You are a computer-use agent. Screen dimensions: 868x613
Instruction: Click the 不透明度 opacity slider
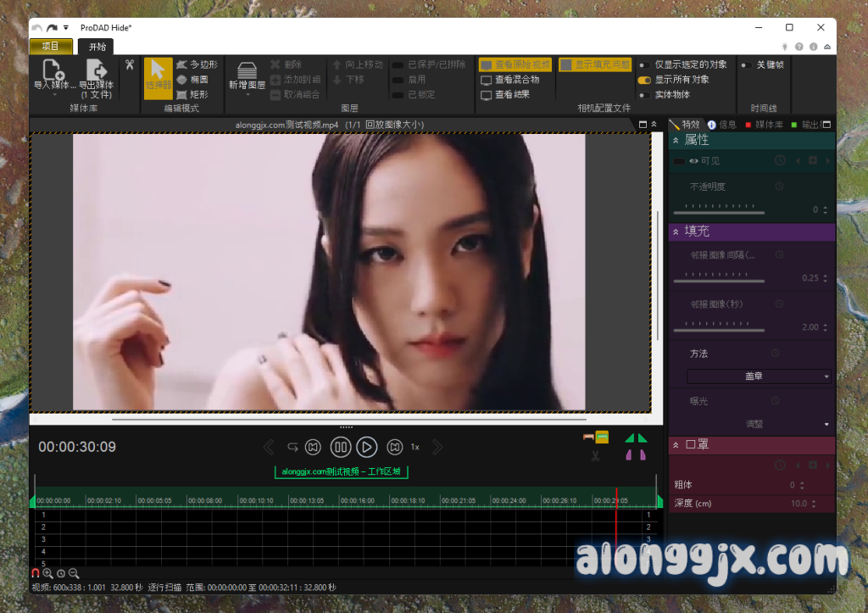[x=719, y=212]
